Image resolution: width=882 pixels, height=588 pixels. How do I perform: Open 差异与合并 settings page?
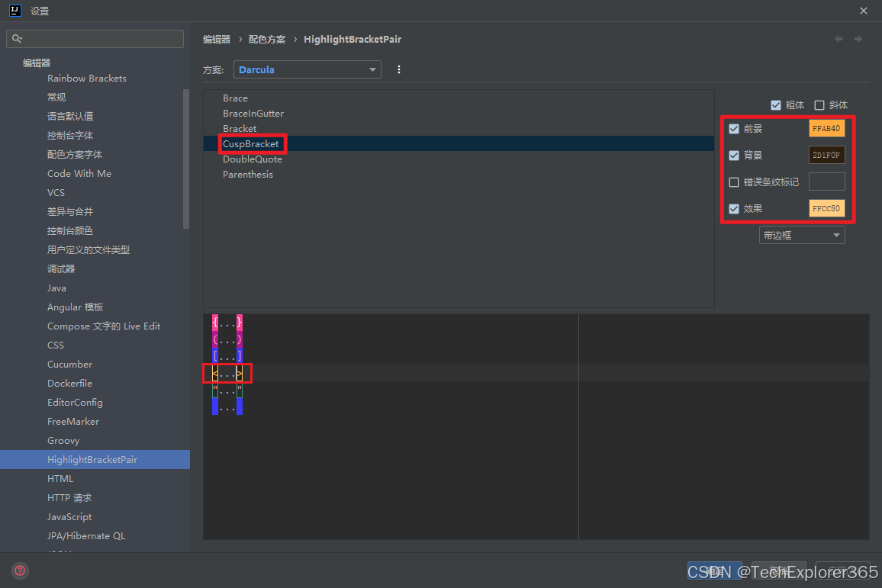coord(70,212)
